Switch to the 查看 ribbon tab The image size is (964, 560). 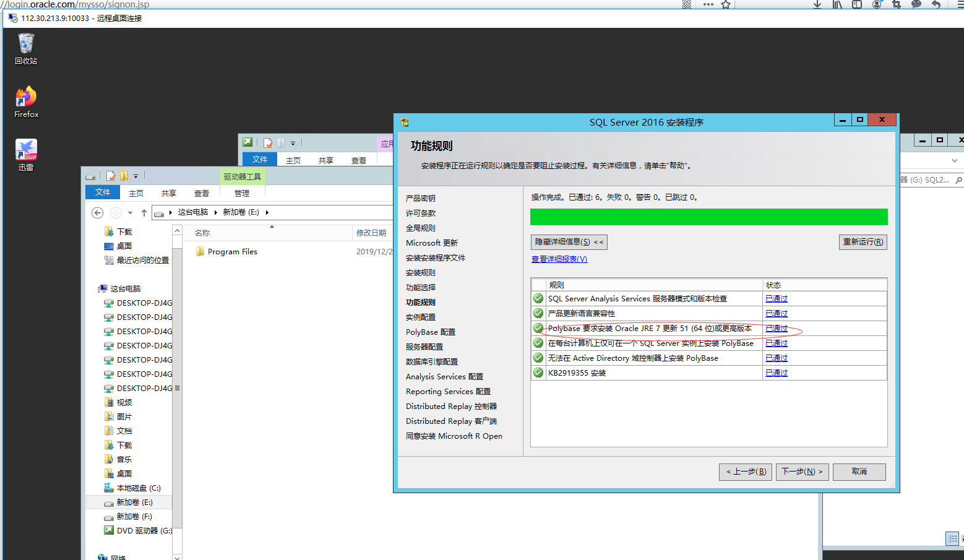(202, 193)
